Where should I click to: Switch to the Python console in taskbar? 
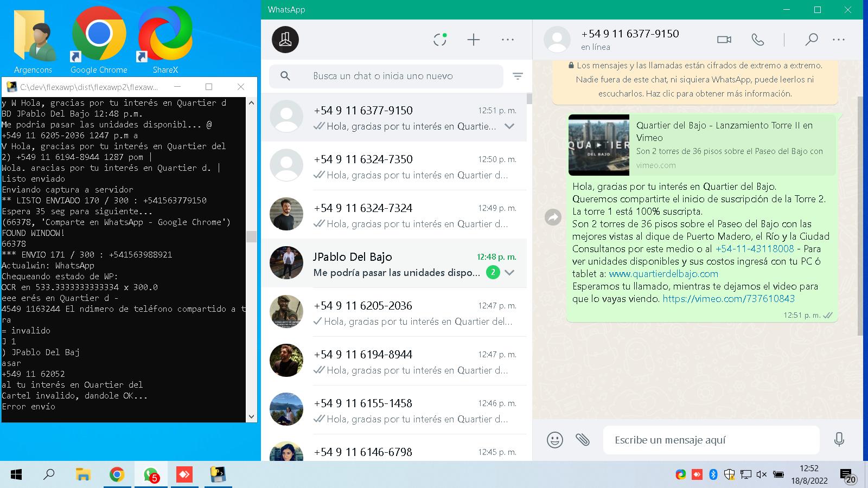[218, 475]
